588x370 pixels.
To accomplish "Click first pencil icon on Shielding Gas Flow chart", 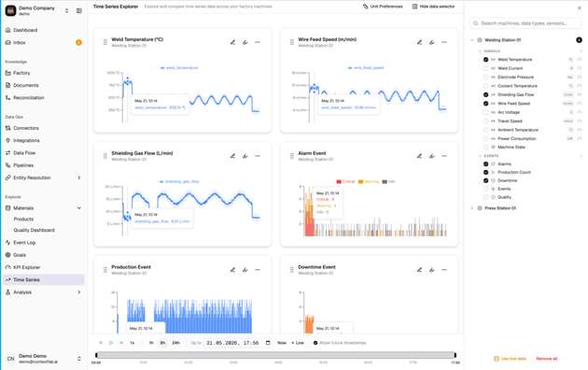I will pyautogui.click(x=232, y=156).
